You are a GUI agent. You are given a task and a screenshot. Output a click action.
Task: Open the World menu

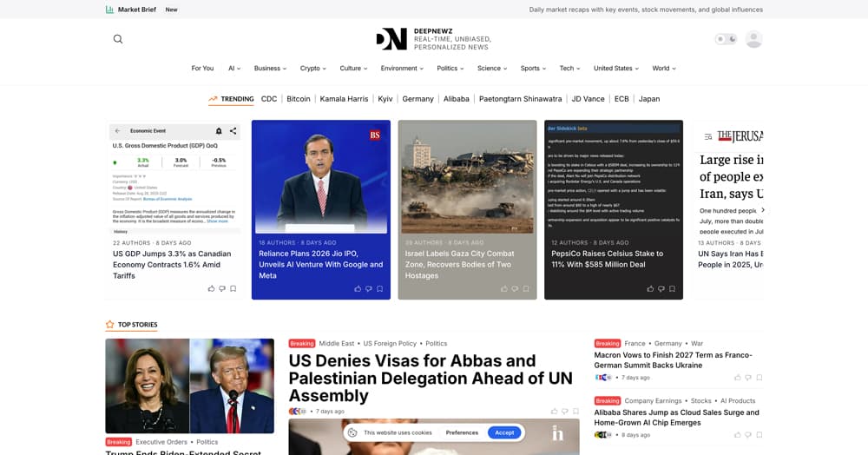click(664, 68)
